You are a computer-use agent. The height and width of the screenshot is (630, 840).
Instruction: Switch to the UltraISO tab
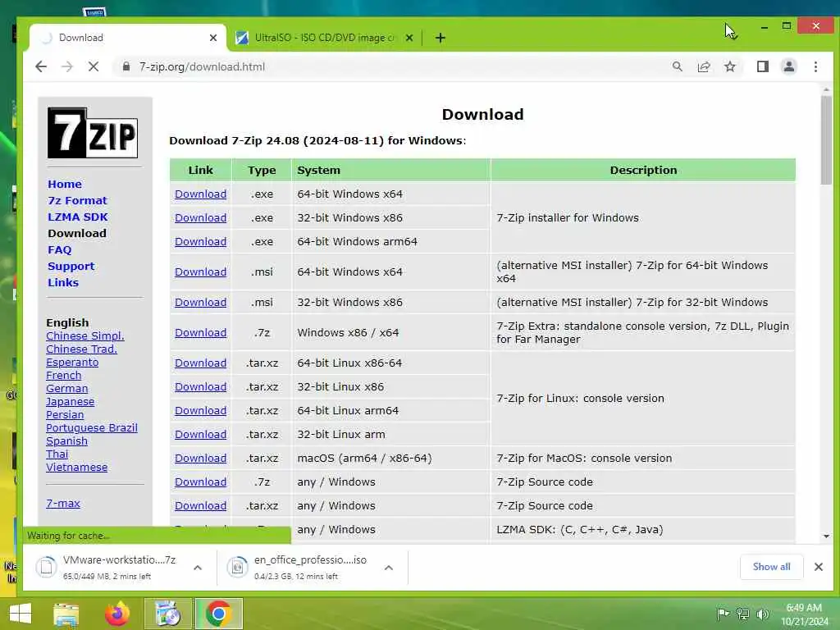[325, 38]
